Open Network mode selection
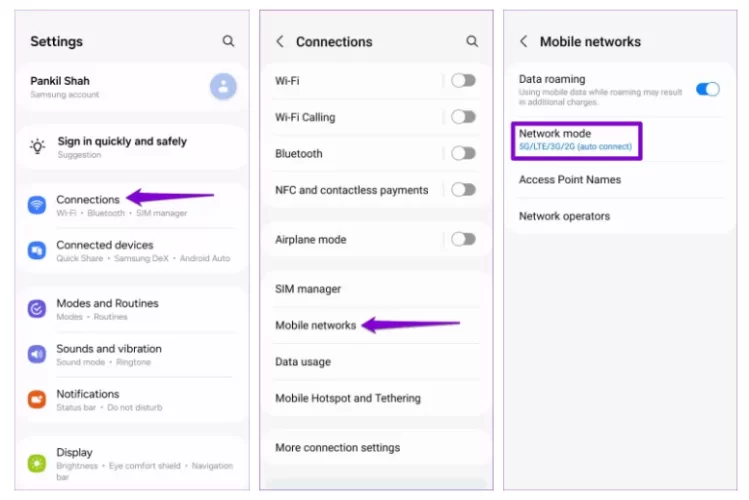749x500 pixels. 575,139
